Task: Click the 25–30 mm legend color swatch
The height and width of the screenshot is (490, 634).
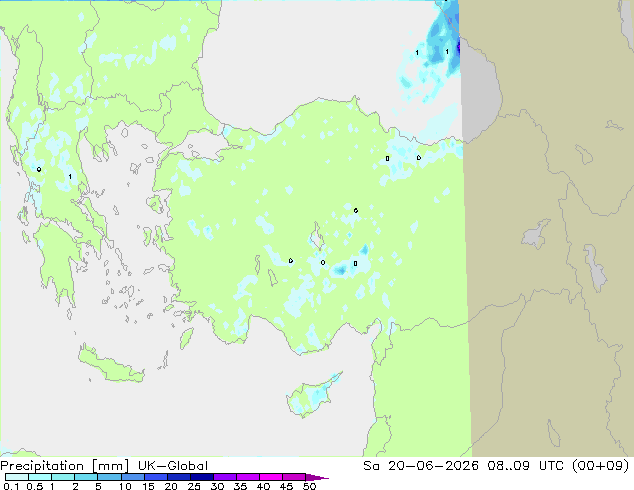Action: click(x=201, y=477)
